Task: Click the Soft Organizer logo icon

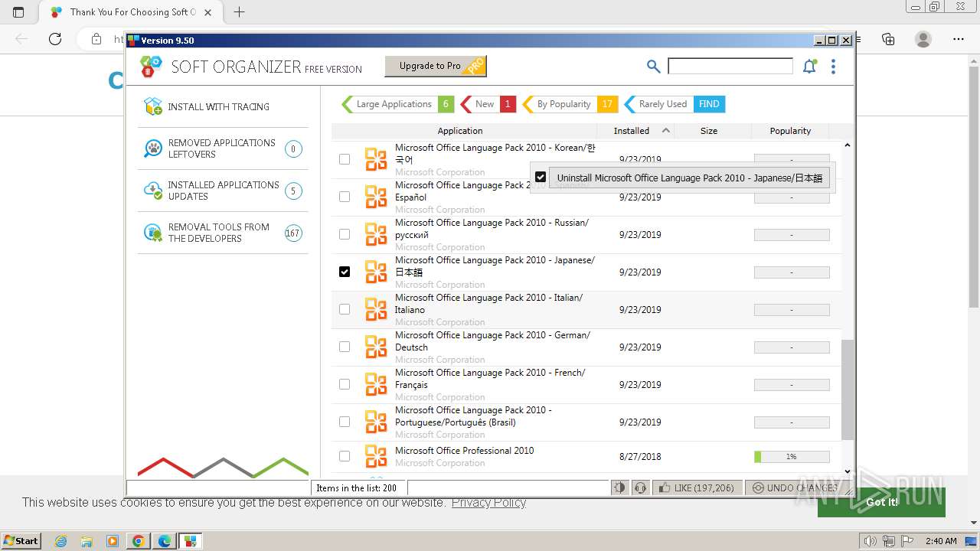Action: point(151,67)
